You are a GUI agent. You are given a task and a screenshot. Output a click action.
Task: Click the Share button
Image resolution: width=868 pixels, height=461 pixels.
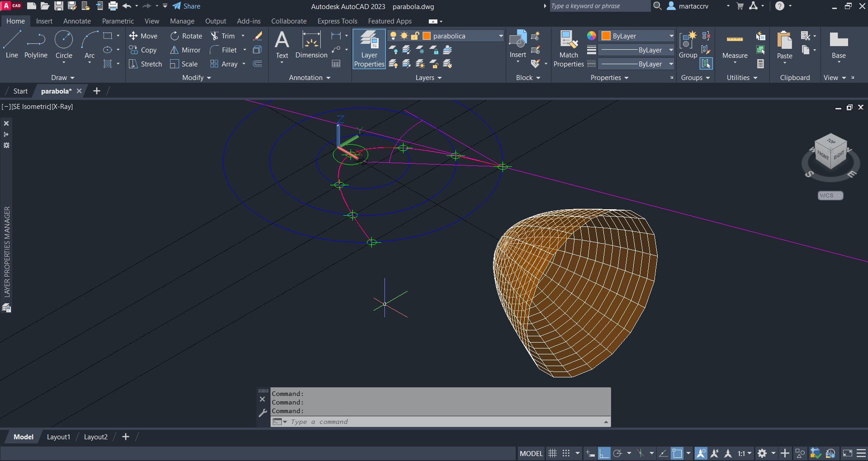pos(186,6)
